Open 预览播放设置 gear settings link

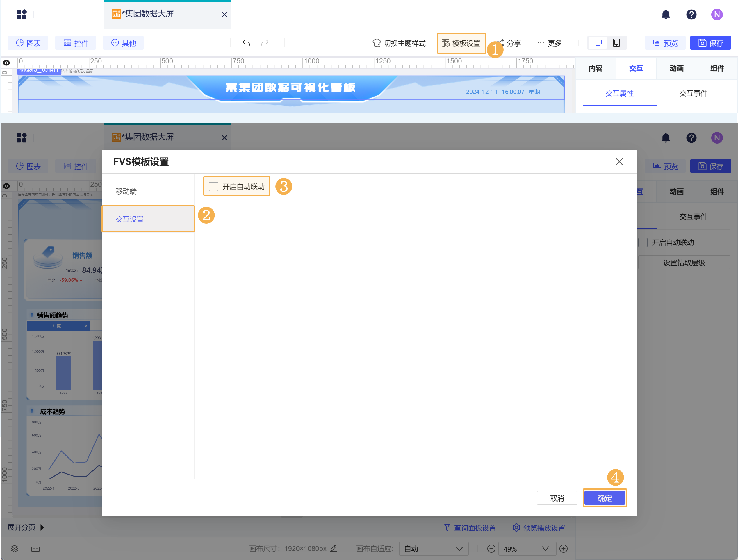(x=539, y=528)
